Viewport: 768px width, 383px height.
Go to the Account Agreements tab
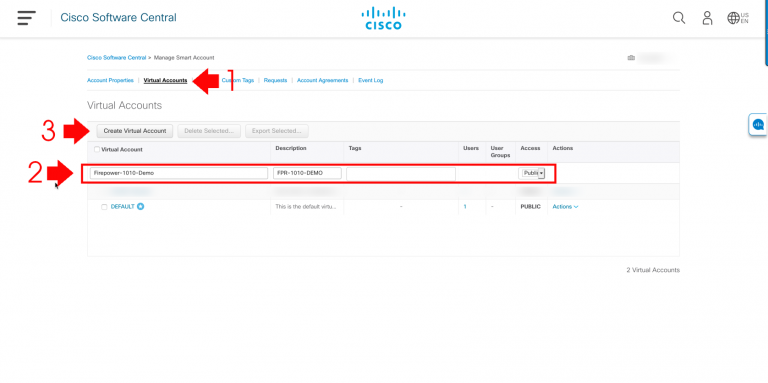pos(322,80)
